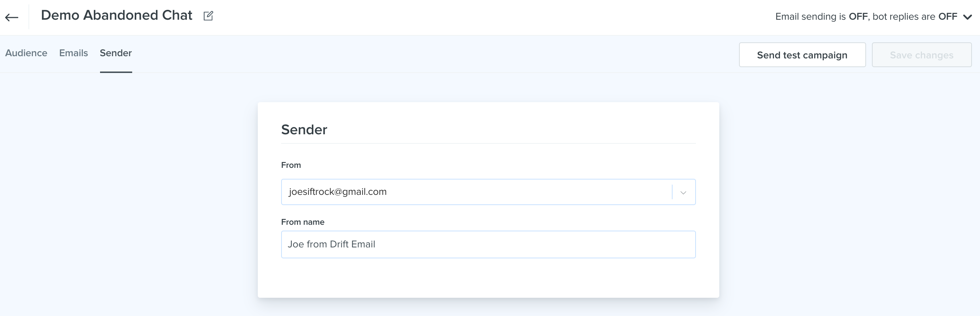The height and width of the screenshot is (316, 980).
Task: Select the Sender tab
Action: click(x=116, y=53)
